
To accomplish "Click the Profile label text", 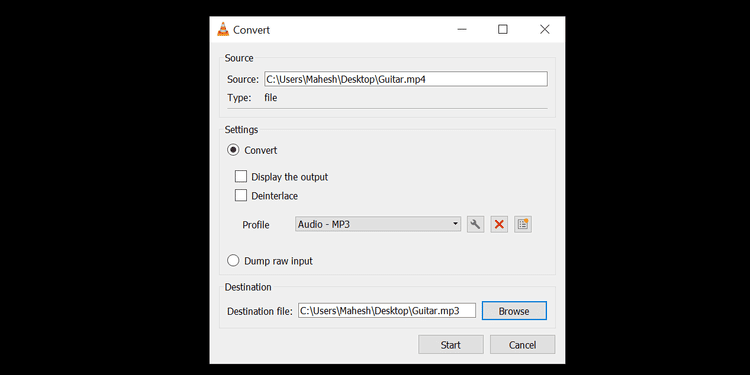I will click(x=256, y=225).
